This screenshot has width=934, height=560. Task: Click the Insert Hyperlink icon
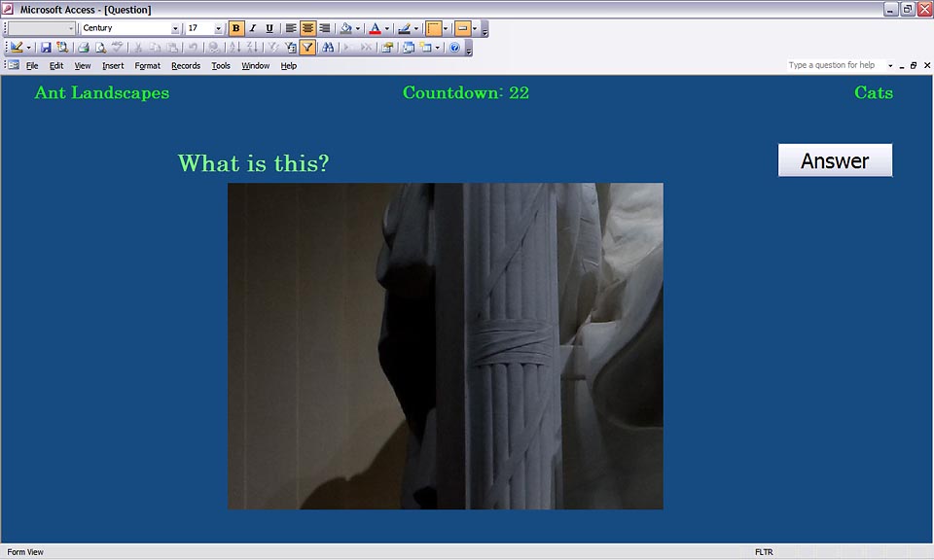(x=213, y=47)
